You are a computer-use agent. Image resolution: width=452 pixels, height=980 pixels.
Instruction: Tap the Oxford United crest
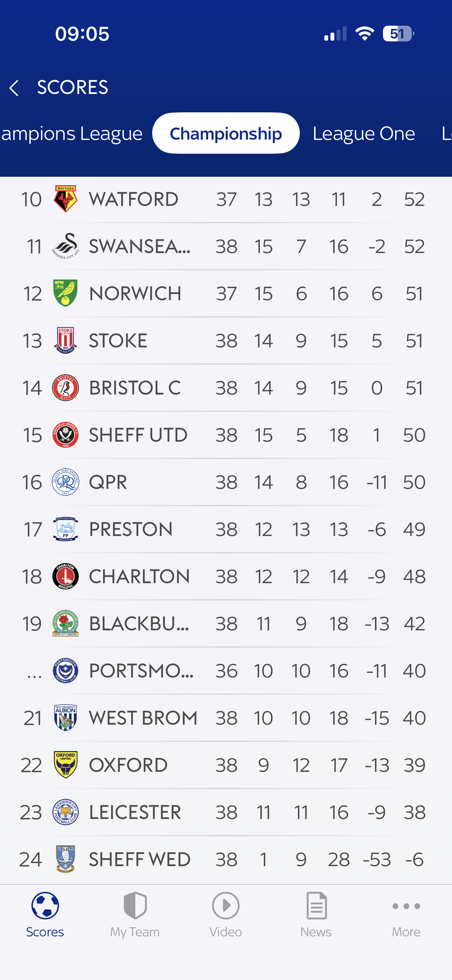pos(66,765)
